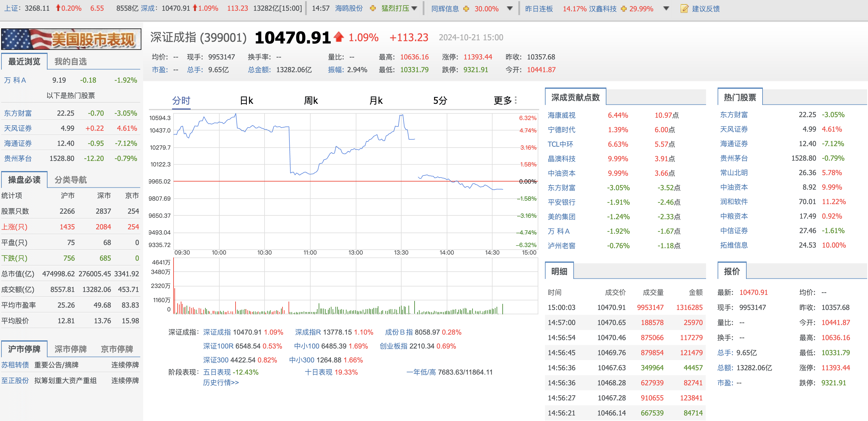Switch to the 5分 chart tab
The height and width of the screenshot is (421, 868).
point(440,100)
